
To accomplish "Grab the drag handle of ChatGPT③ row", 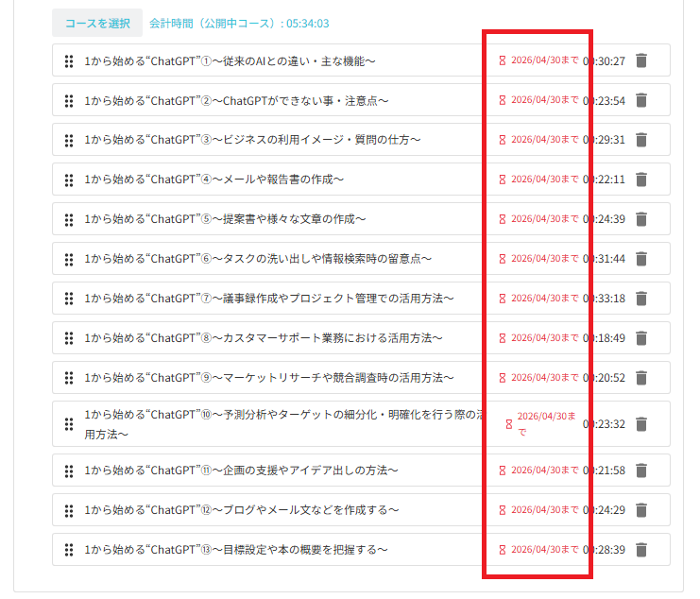I will pyautogui.click(x=69, y=140).
